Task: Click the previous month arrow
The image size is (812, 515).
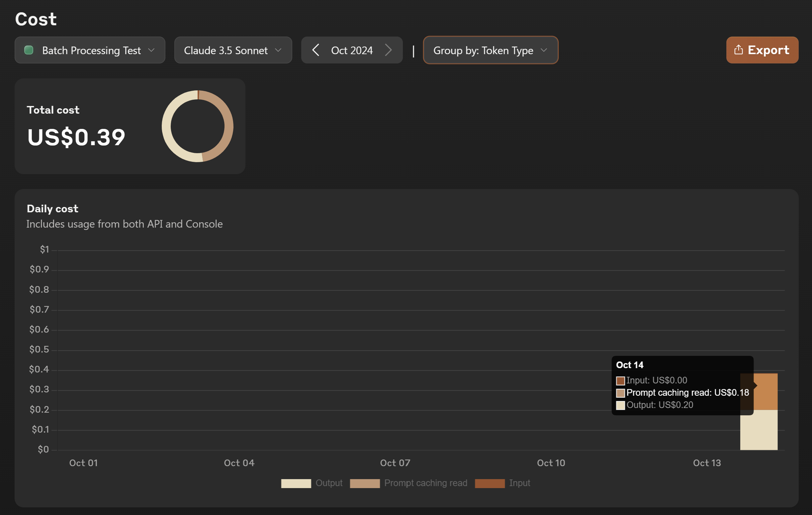Action: [315, 50]
